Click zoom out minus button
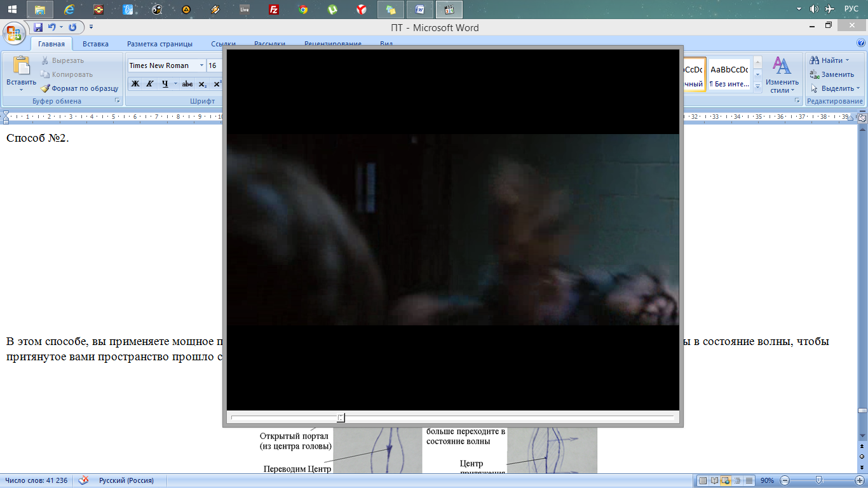This screenshot has width=868, height=488. pos(784,480)
